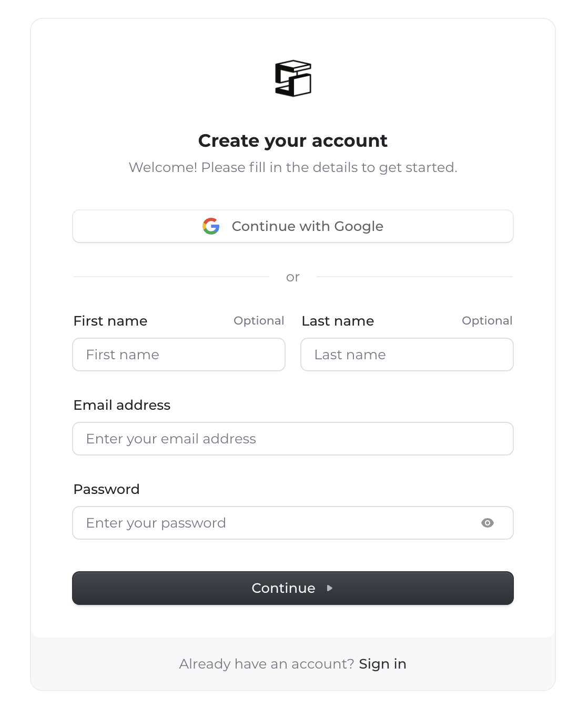Click the app logo icon at the top

pos(293,79)
